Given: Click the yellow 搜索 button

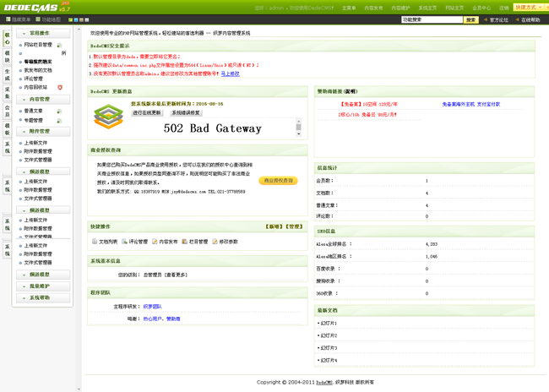Looking at the screenshot, I should 471,20.
